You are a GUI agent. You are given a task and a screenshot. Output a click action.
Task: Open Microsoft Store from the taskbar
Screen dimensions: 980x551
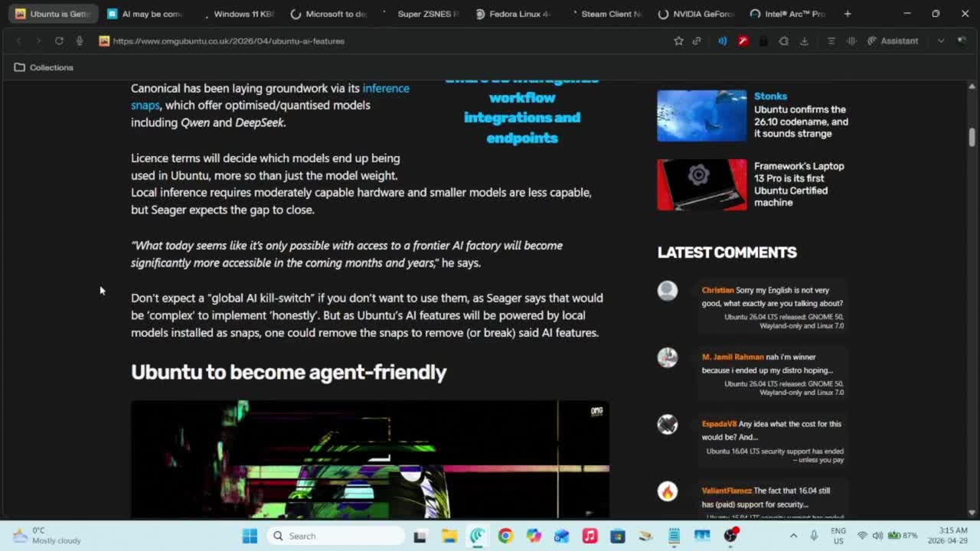pos(618,536)
